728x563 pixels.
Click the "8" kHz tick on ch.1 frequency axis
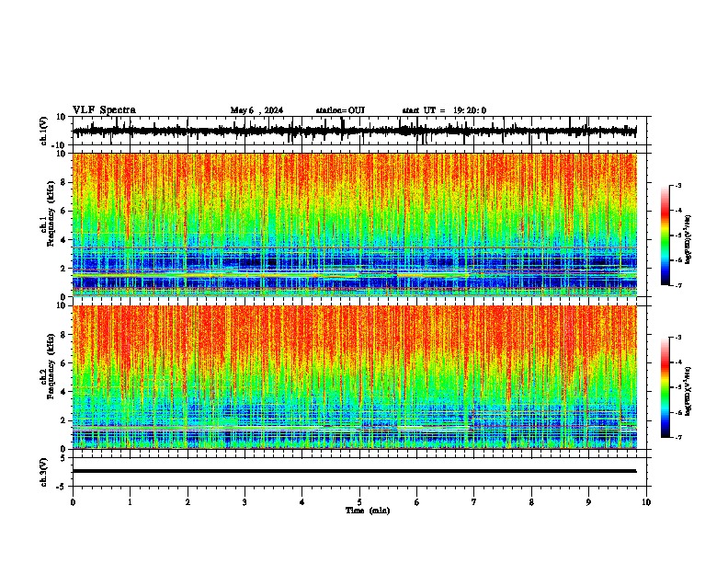pos(63,182)
